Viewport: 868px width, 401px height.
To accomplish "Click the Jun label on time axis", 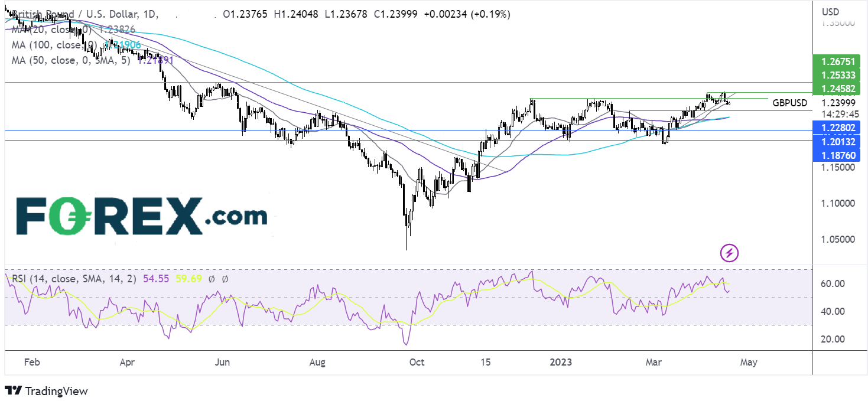I will coord(223,363).
